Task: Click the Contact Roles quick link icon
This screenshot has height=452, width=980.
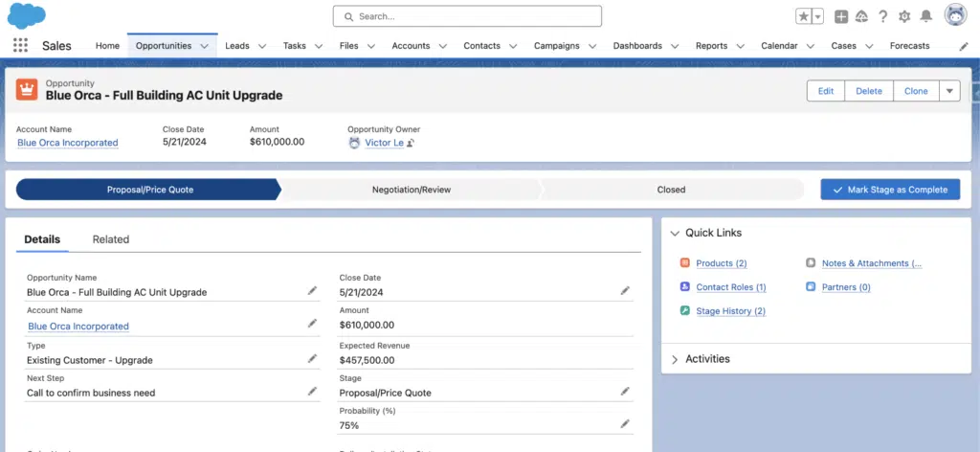Action: click(x=685, y=286)
